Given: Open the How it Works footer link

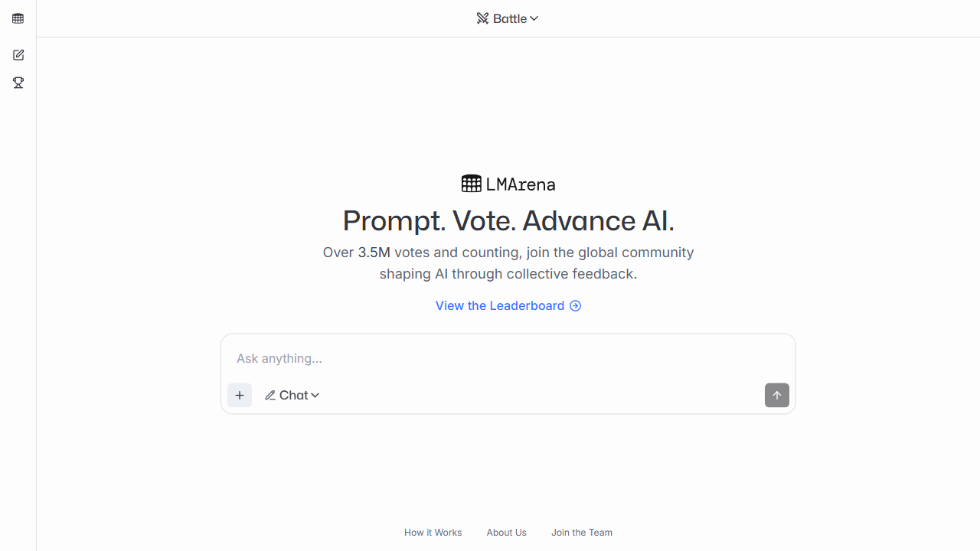Looking at the screenshot, I should pyautogui.click(x=433, y=533).
